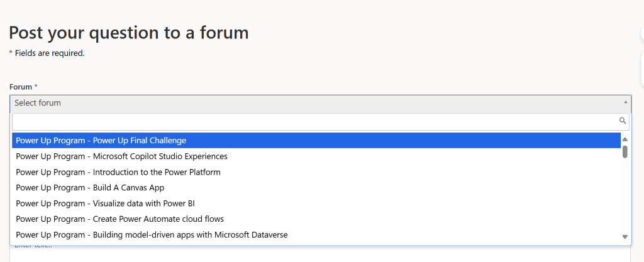This screenshot has width=644, height=262.
Task: Select Create Power Automate cloud flows forum
Action: [316, 219]
